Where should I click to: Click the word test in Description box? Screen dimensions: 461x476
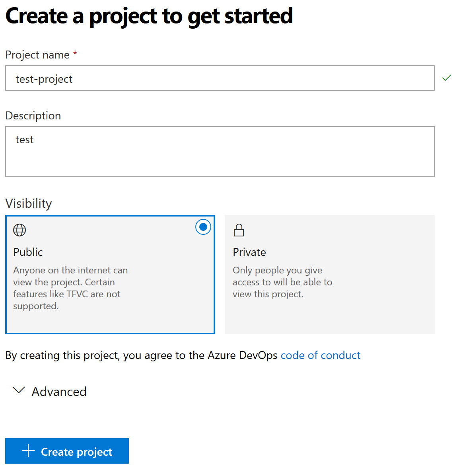point(24,139)
